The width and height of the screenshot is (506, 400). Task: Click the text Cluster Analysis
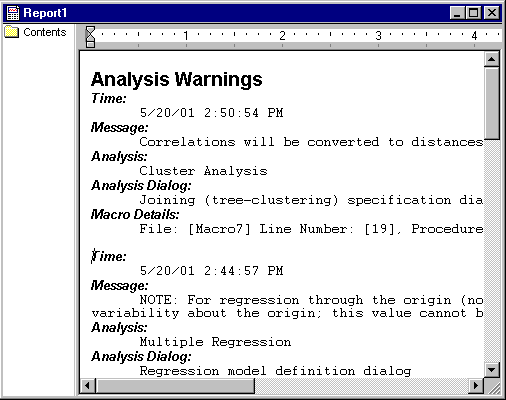click(203, 171)
